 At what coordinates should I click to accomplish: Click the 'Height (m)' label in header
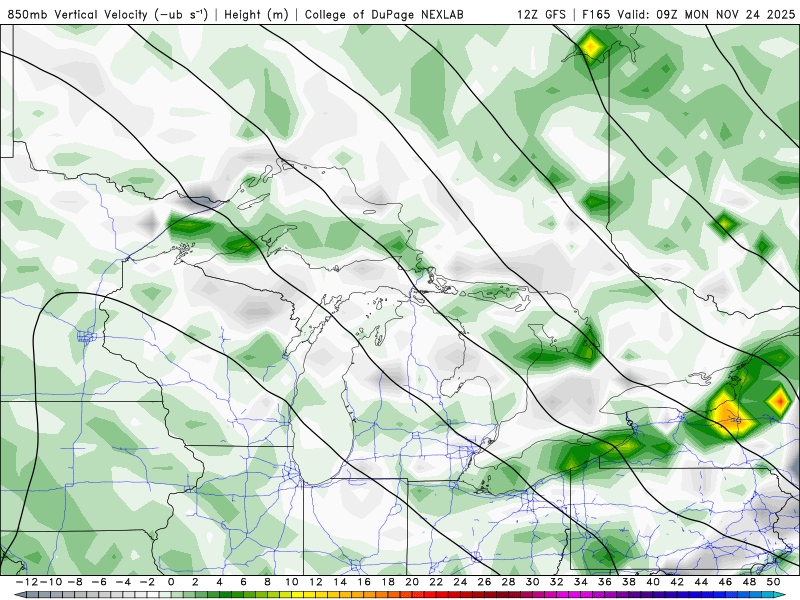pyautogui.click(x=256, y=14)
